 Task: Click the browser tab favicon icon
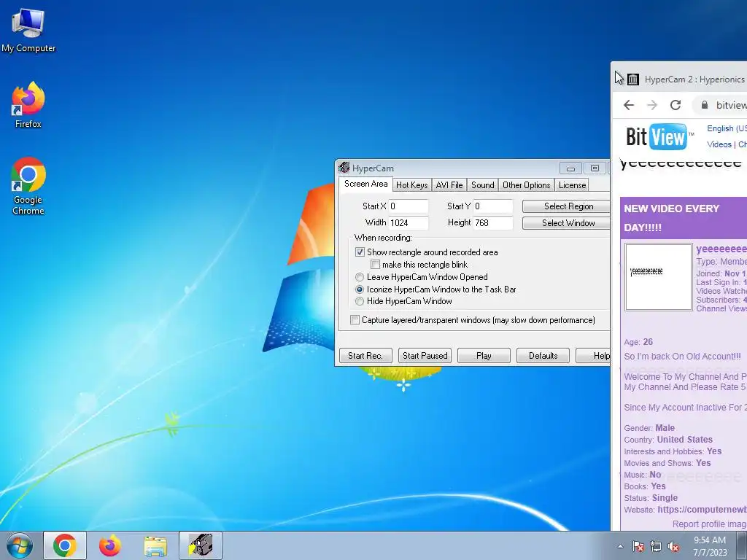pyautogui.click(x=632, y=79)
